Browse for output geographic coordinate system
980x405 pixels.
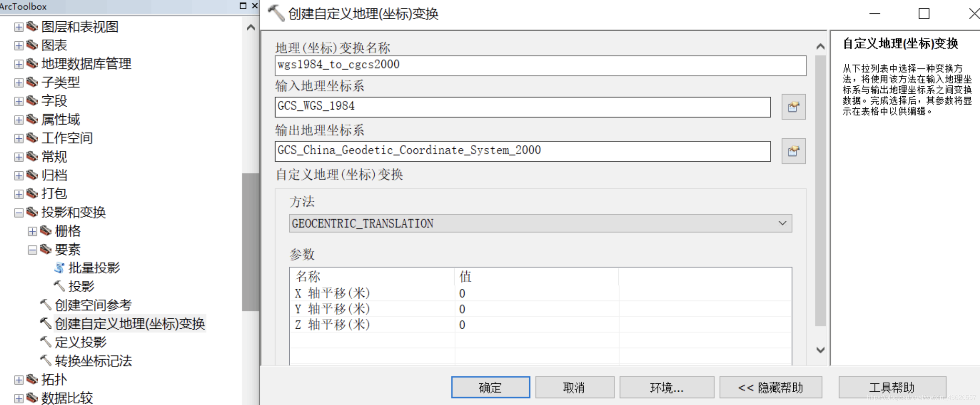793,151
